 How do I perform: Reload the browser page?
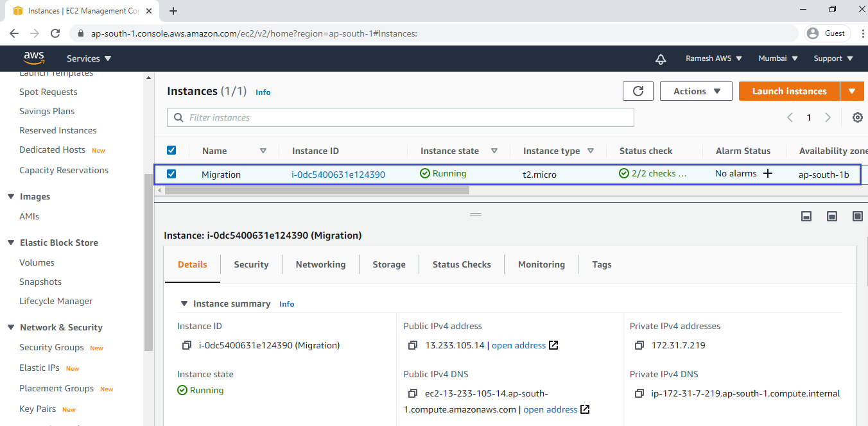(x=55, y=33)
